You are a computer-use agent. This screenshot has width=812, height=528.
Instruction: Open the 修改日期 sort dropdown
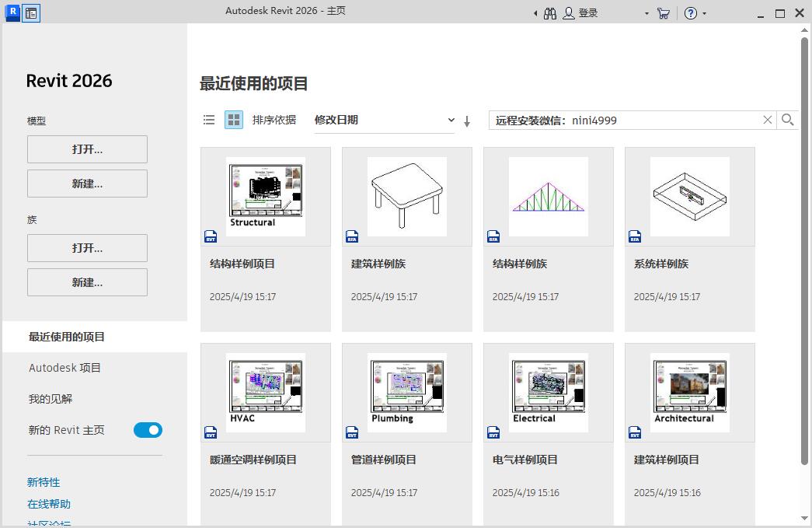[x=385, y=121]
